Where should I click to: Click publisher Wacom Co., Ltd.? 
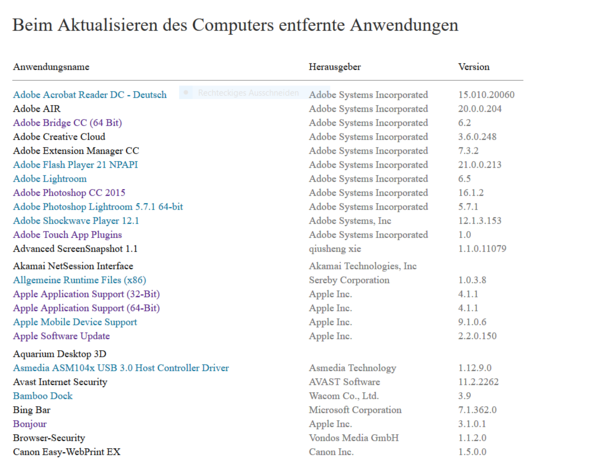(x=344, y=396)
